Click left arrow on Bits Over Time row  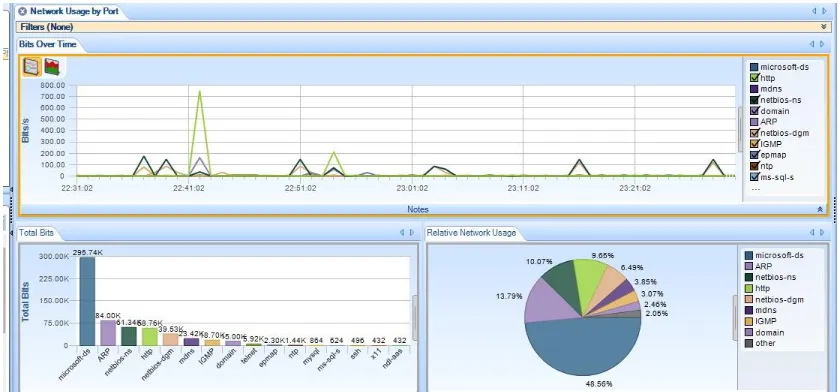pyautogui.click(x=812, y=44)
